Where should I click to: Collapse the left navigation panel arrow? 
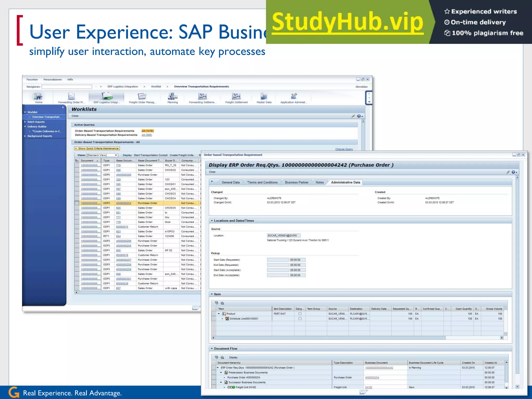[x=63, y=107]
